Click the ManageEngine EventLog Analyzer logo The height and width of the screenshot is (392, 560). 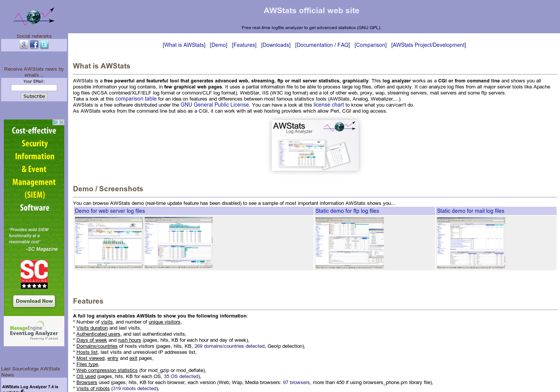click(x=34, y=330)
